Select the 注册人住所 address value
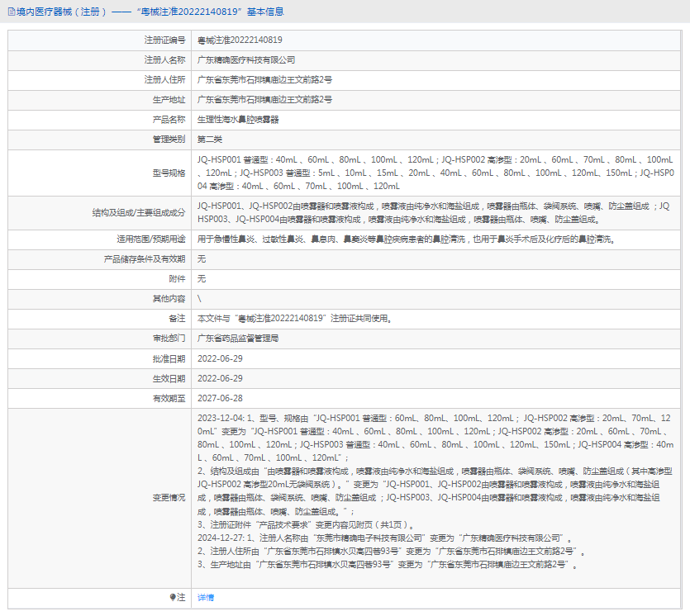690x616 pixels. tap(264, 79)
